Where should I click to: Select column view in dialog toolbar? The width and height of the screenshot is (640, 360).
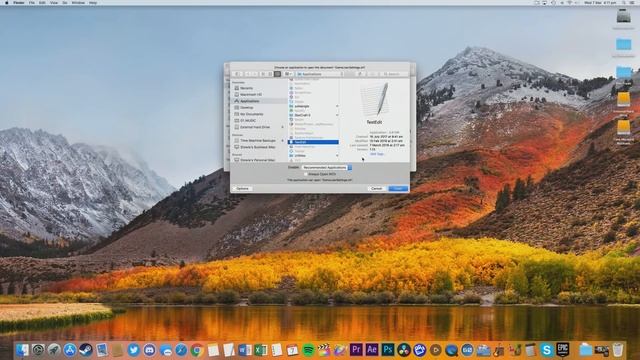277,74
